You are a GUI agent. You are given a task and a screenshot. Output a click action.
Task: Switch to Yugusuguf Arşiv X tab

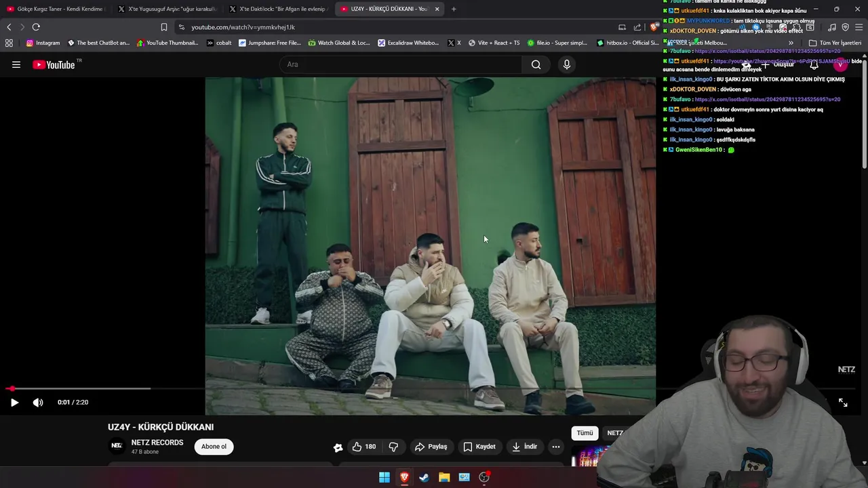point(167,9)
